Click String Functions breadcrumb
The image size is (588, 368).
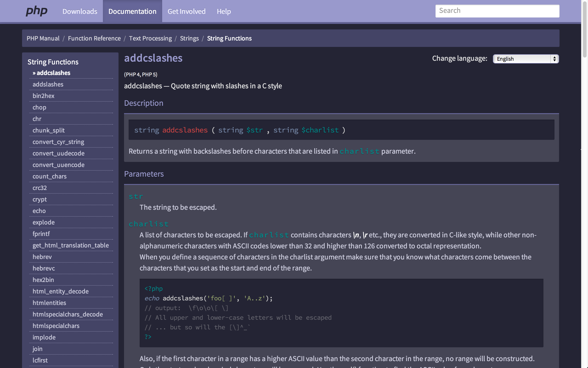(229, 38)
